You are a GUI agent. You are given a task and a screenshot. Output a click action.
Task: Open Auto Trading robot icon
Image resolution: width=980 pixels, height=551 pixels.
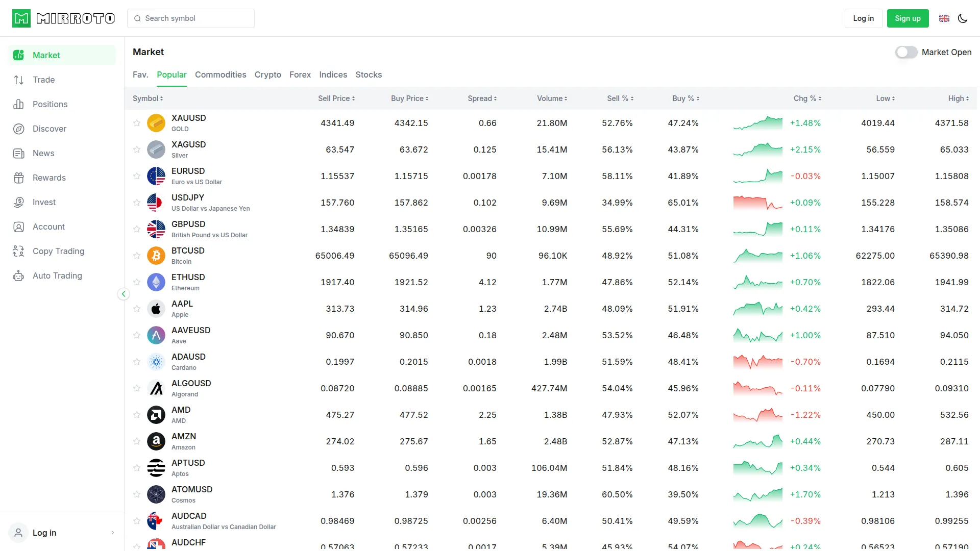(x=19, y=275)
